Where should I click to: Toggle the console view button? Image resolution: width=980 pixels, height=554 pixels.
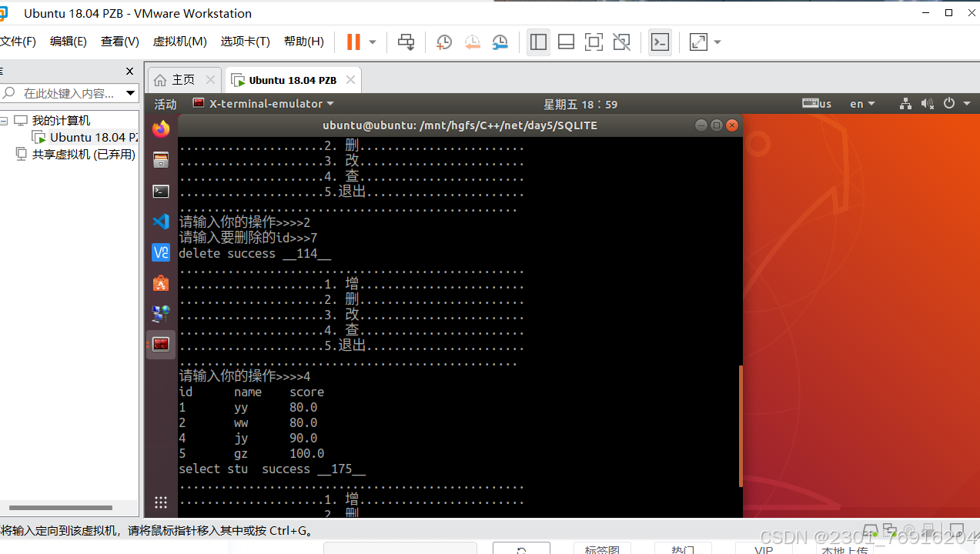(x=660, y=42)
